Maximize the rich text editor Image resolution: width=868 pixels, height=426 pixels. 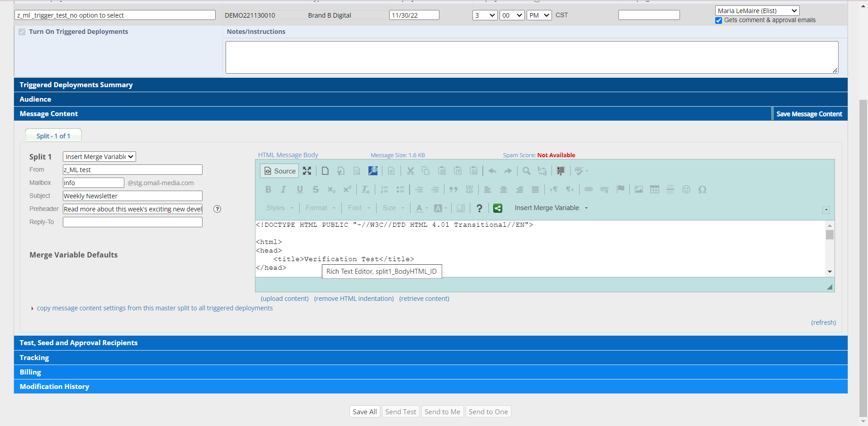[x=307, y=171]
